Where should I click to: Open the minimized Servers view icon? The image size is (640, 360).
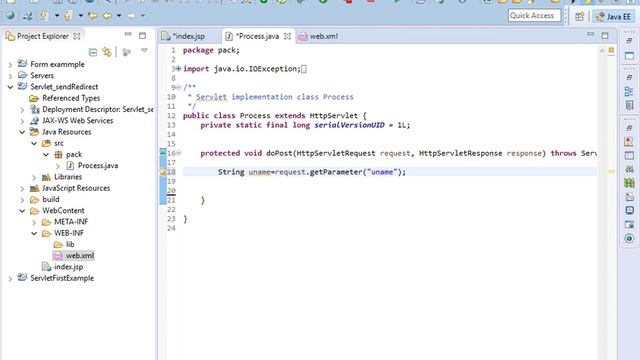point(629,169)
